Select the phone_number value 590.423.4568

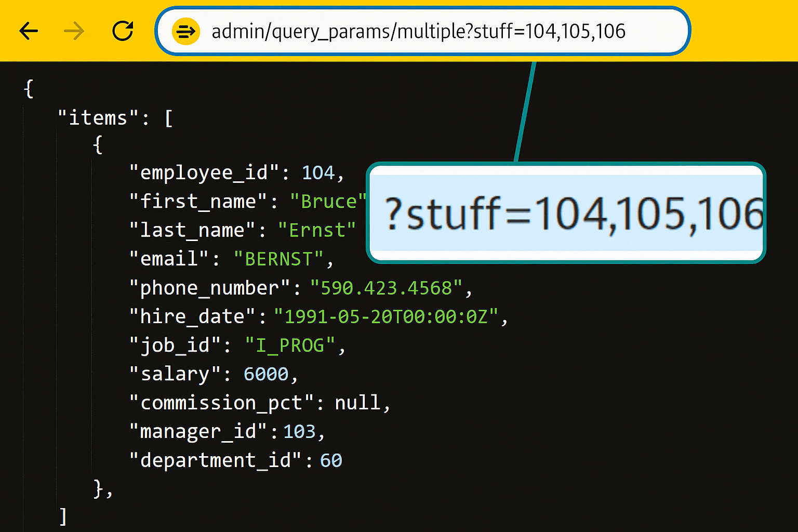coord(387,287)
